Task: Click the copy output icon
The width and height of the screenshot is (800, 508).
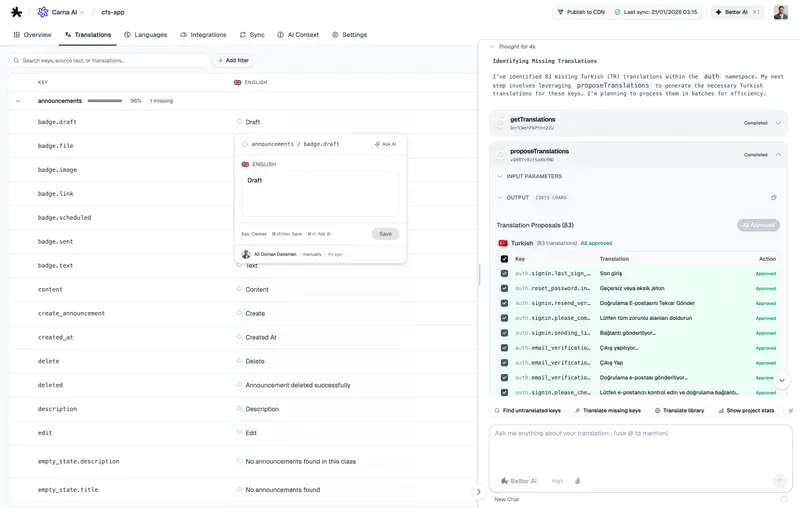Action: click(773, 197)
